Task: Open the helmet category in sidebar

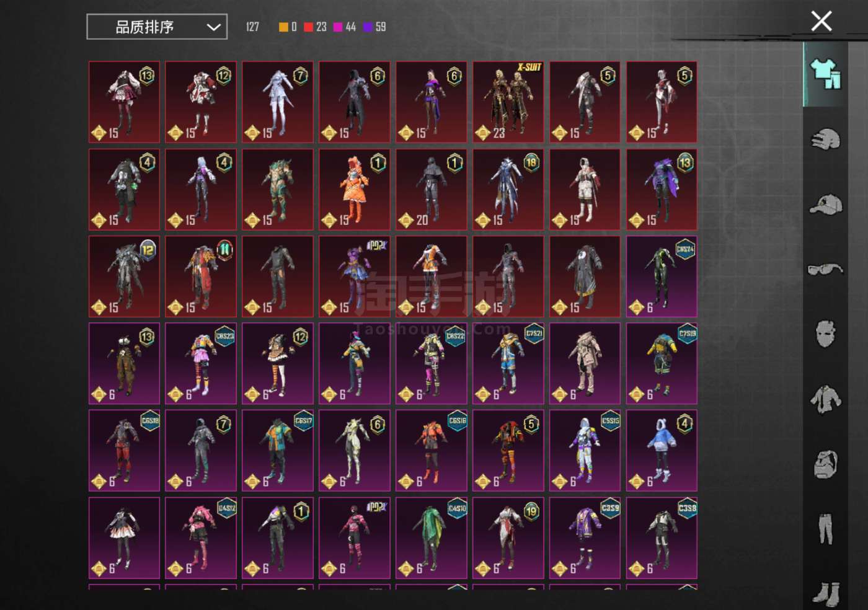Action: [825, 139]
